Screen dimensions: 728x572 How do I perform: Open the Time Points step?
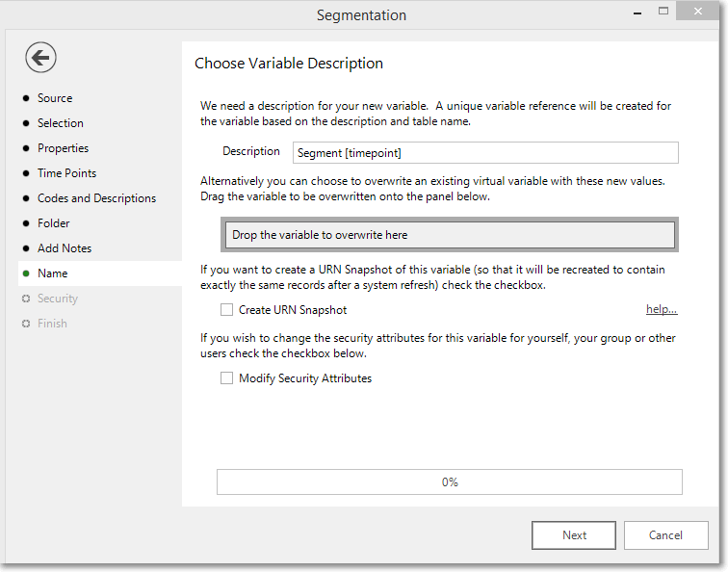(x=66, y=173)
